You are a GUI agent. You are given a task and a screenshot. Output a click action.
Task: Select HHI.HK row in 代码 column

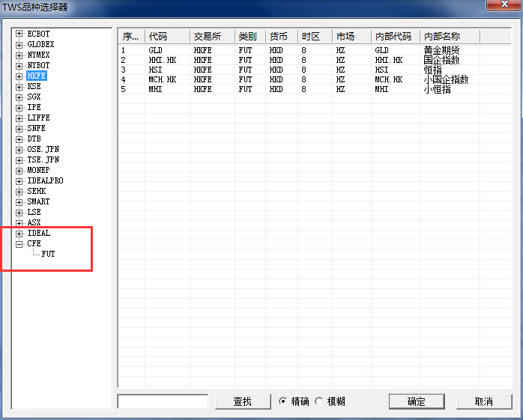(x=163, y=60)
